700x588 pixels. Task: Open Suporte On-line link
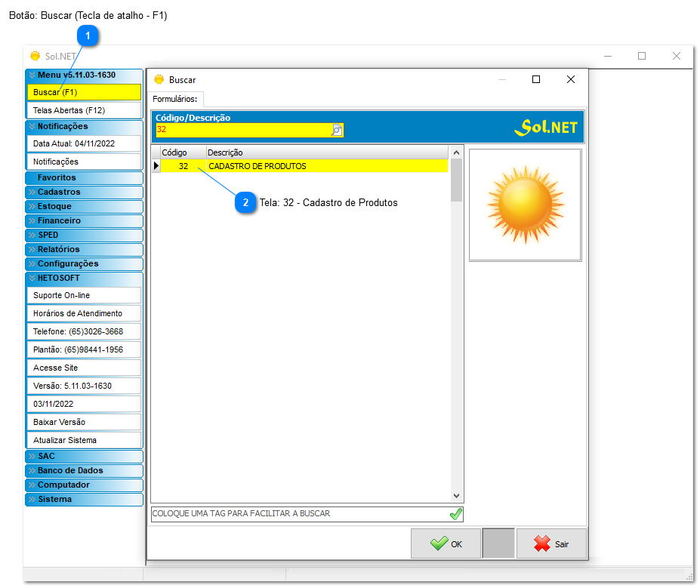point(84,295)
